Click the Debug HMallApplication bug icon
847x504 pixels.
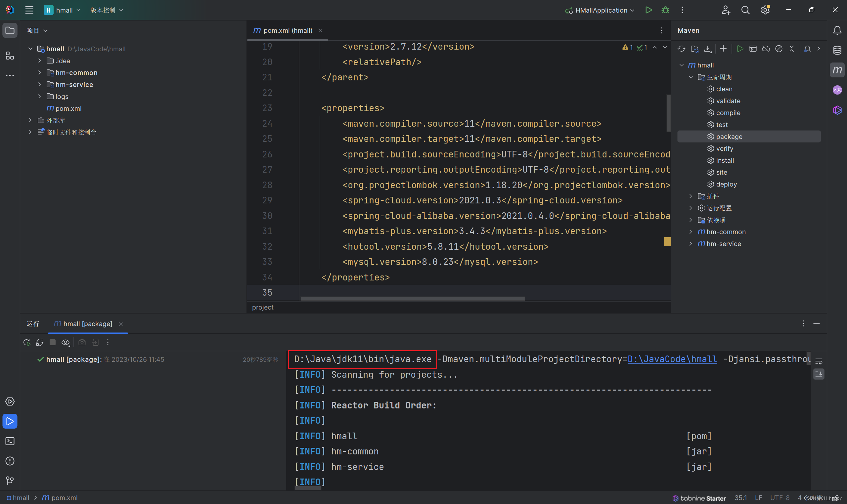pyautogui.click(x=665, y=10)
